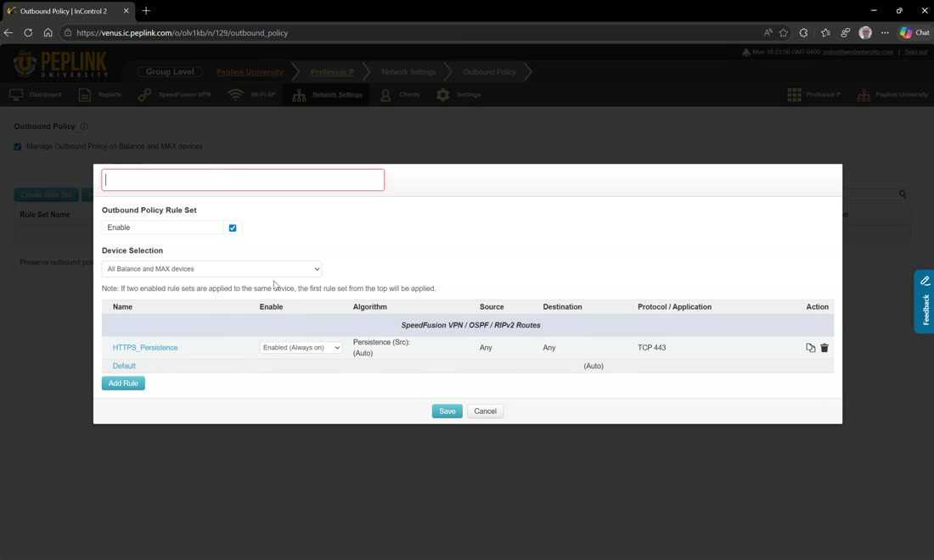The height and width of the screenshot is (560, 934).
Task: Click the Protocol / Application column header
Action: point(674,307)
